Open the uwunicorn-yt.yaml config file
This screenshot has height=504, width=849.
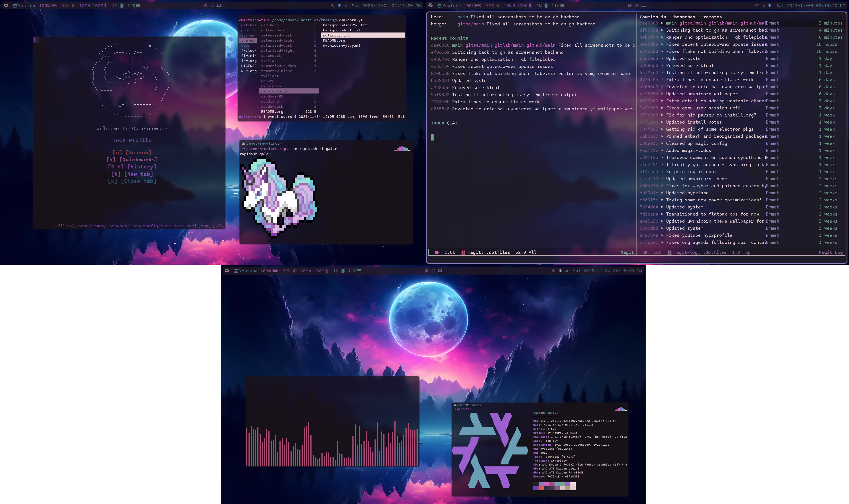(341, 45)
